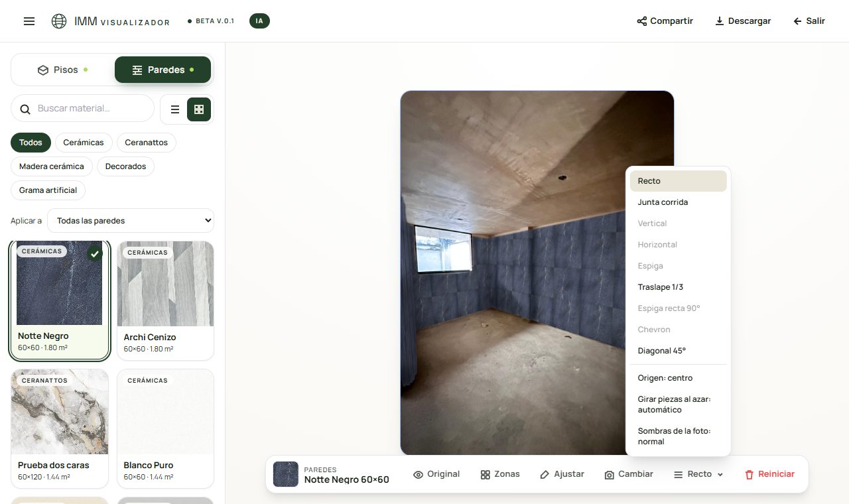Select Diagonal 45° layout
The width and height of the screenshot is (849, 504).
tap(678, 351)
